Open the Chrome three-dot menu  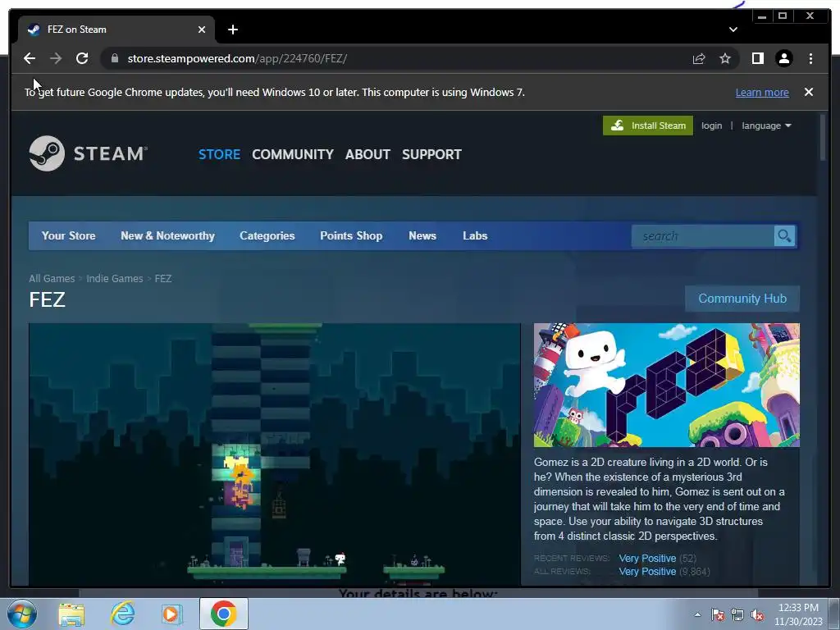(x=810, y=58)
